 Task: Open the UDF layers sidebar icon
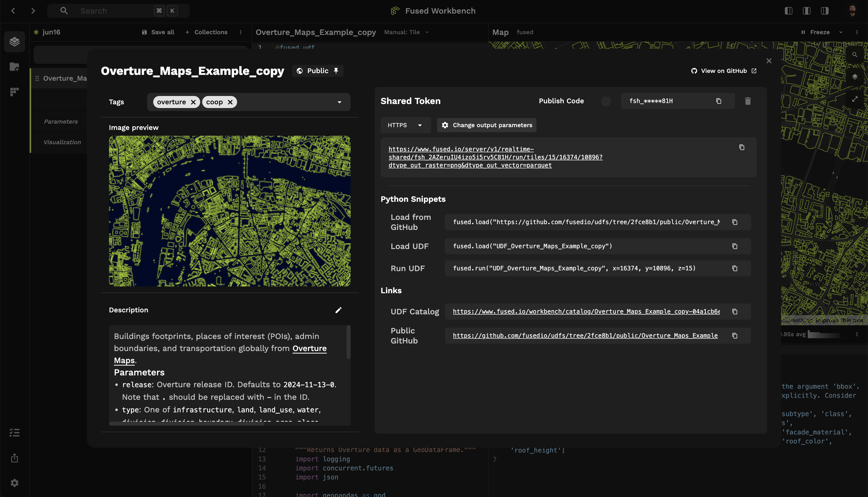(14, 42)
